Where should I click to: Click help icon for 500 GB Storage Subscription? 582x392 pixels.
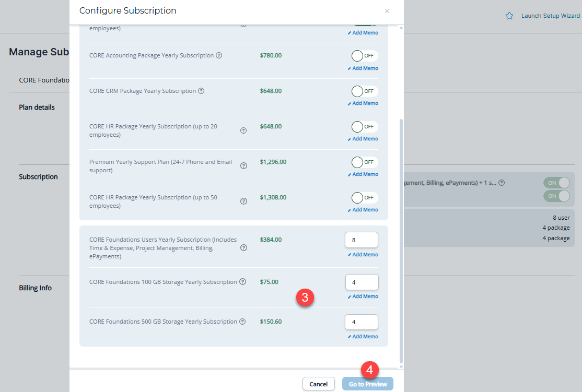[242, 322]
